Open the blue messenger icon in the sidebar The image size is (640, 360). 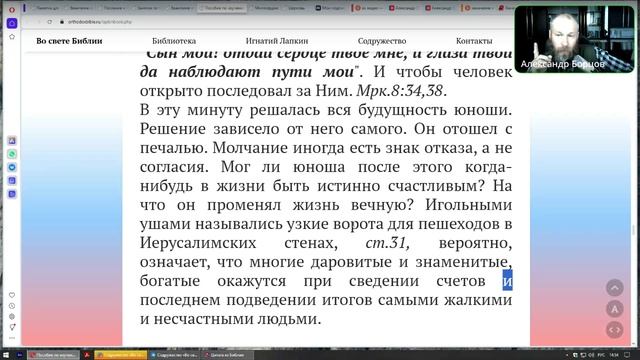[x=12, y=167]
